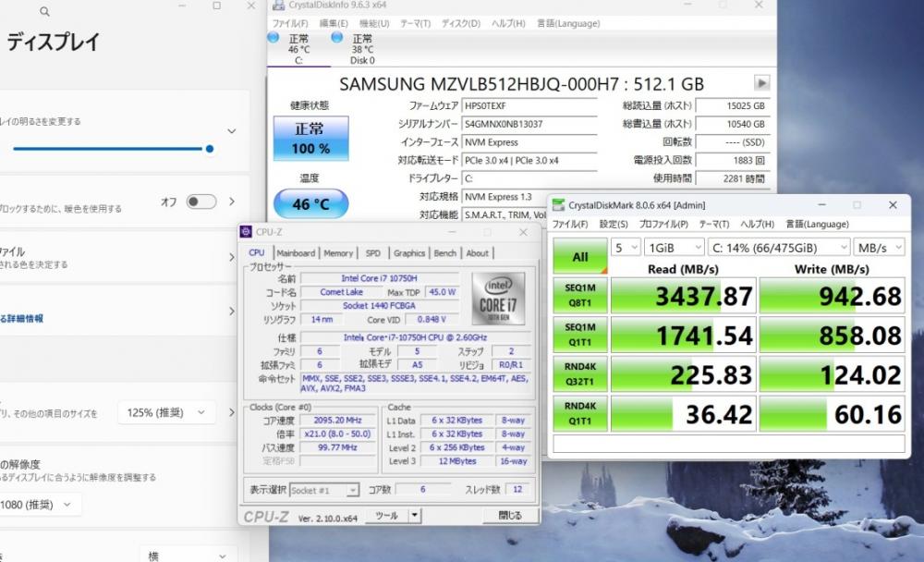Viewport: 924px width, 562px height.
Task: Switch to the SPD tab in CPU-Z
Action: (x=373, y=253)
